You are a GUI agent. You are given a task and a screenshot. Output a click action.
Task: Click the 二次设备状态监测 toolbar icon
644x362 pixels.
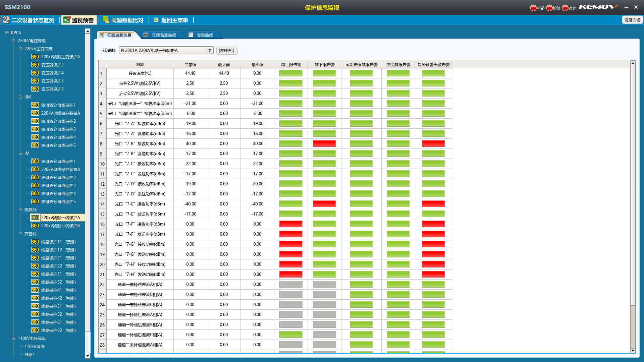pyautogui.click(x=6, y=20)
